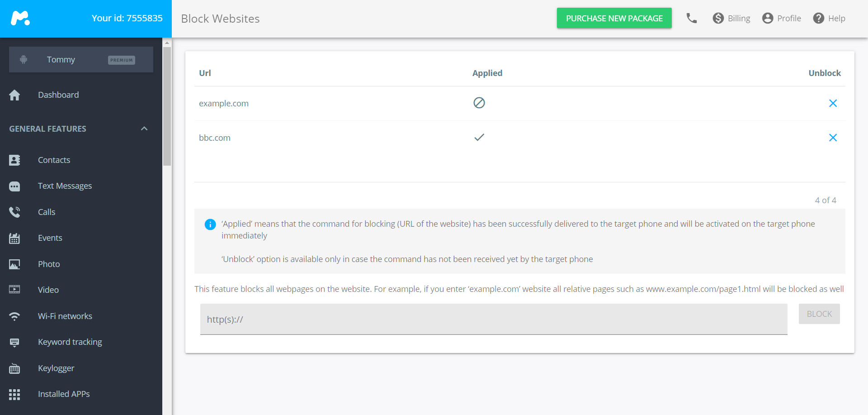
Task: Click the Keylogger keyboard icon
Action: pyautogui.click(x=14, y=368)
